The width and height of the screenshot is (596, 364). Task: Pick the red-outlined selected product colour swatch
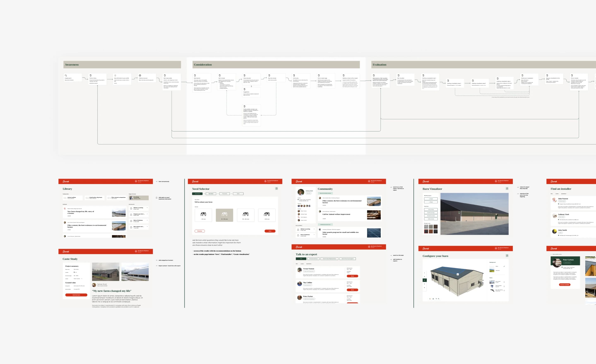(427, 231)
